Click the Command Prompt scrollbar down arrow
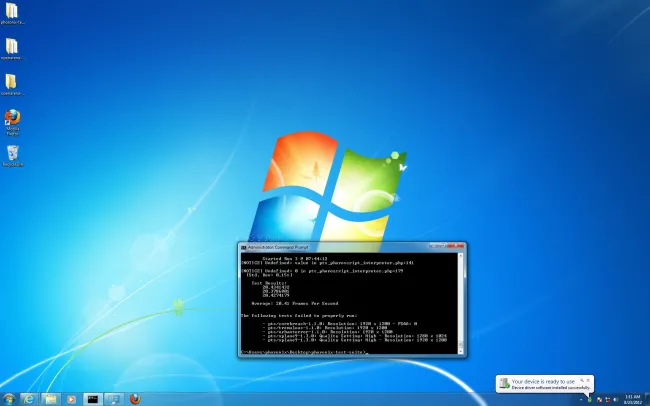Viewport: 650px width, 406px height. 460,351
